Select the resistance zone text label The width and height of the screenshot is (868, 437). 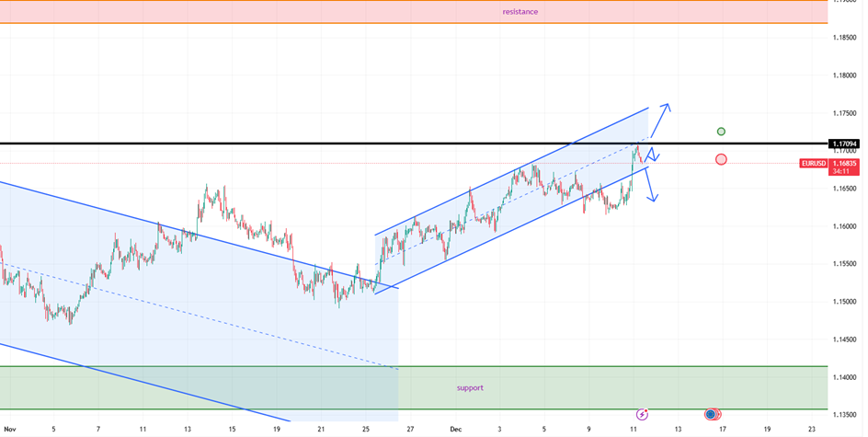point(520,12)
